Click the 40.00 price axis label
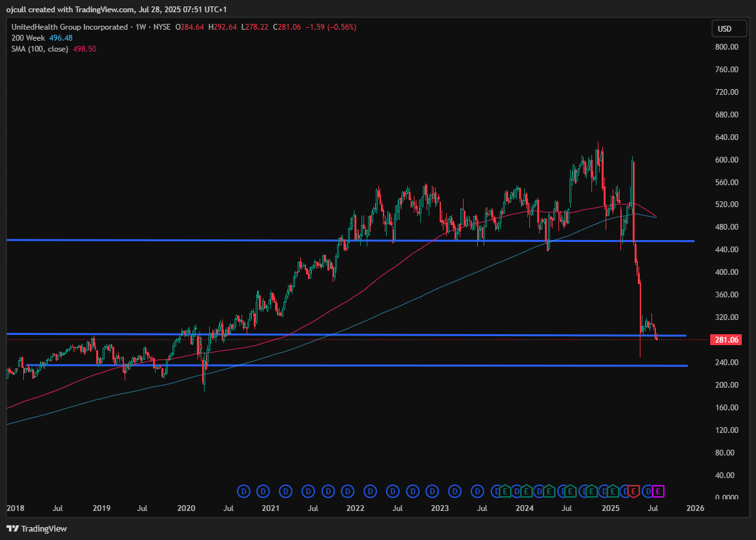This screenshot has width=756, height=540. pos(724,475)
